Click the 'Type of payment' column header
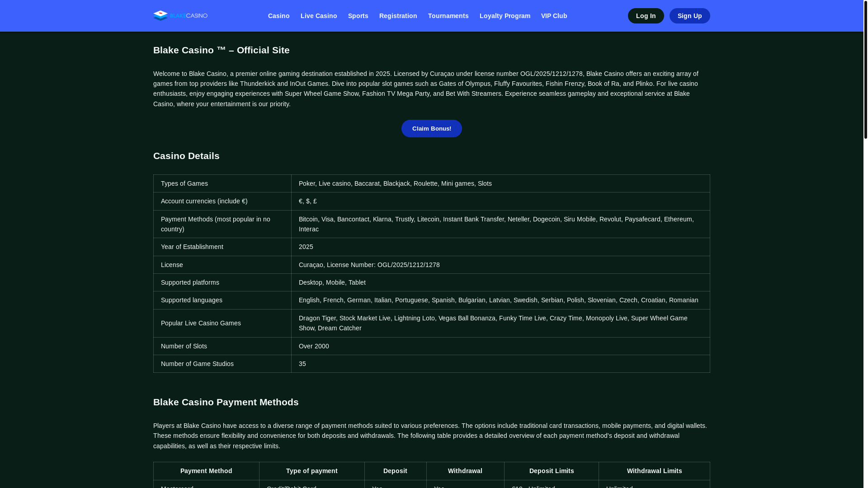The width and height of the screenshot is (868, 488). (x=312, y=471)
